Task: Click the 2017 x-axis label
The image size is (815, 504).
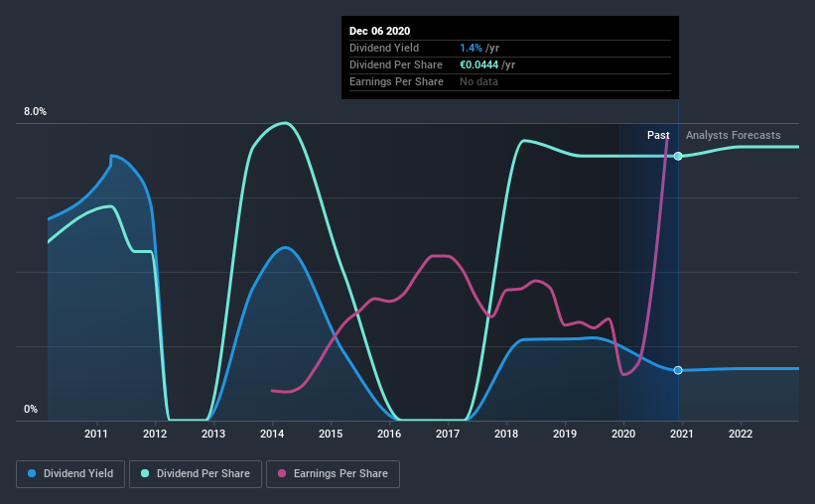Action: click(448, 434)
